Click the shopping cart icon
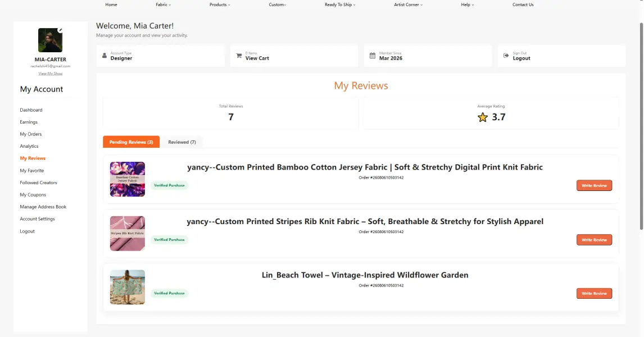The width and height of the screenshot is (644, 337). point(239,56)
